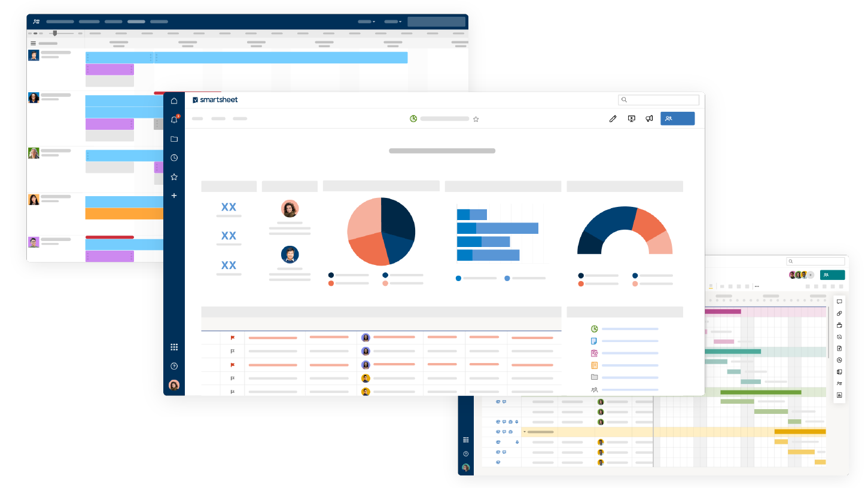The image size is (868, 488).
Task: Click the teal Share button on Gantt sheet
Action: [x=832, y=275]
